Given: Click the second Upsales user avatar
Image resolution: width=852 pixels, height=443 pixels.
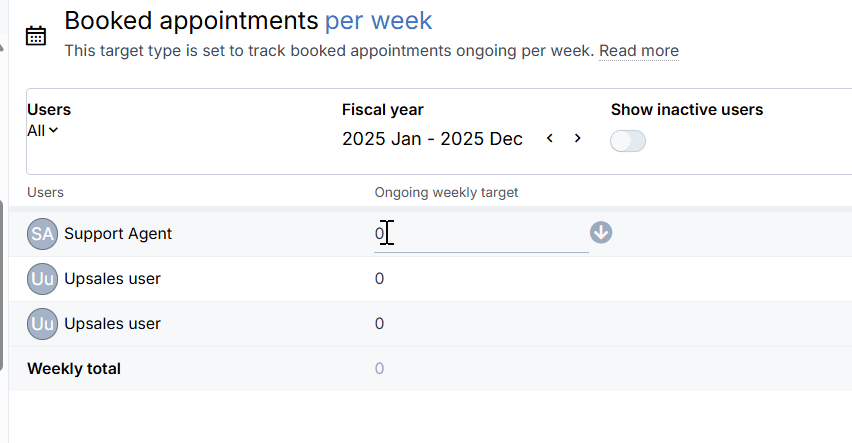Looking at the screenshot, I should 42,324.
